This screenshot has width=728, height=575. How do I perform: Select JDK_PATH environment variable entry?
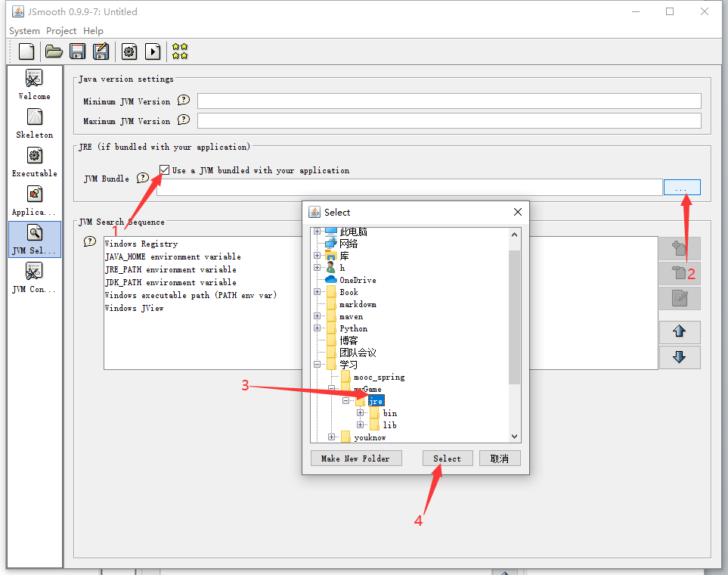pyautogui.click(x=170, y=282)
